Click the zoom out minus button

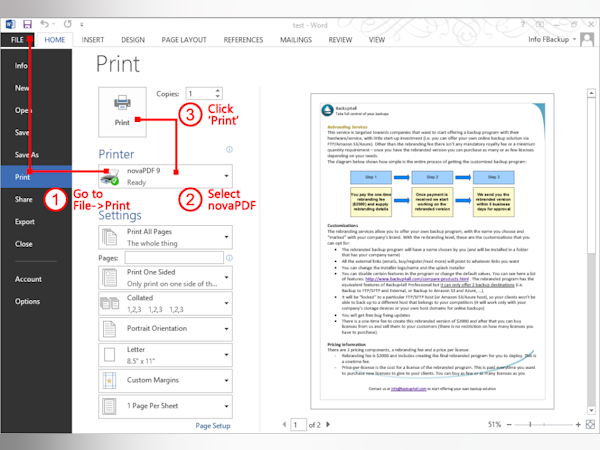point(509,424)
